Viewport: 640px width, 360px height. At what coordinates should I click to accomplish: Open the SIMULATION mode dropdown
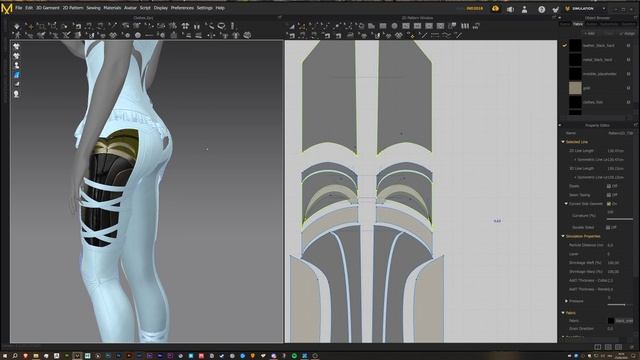tap(604, 9)
